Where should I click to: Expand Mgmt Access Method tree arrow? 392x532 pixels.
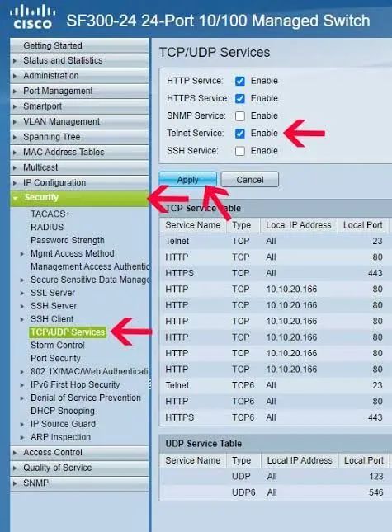22,254
